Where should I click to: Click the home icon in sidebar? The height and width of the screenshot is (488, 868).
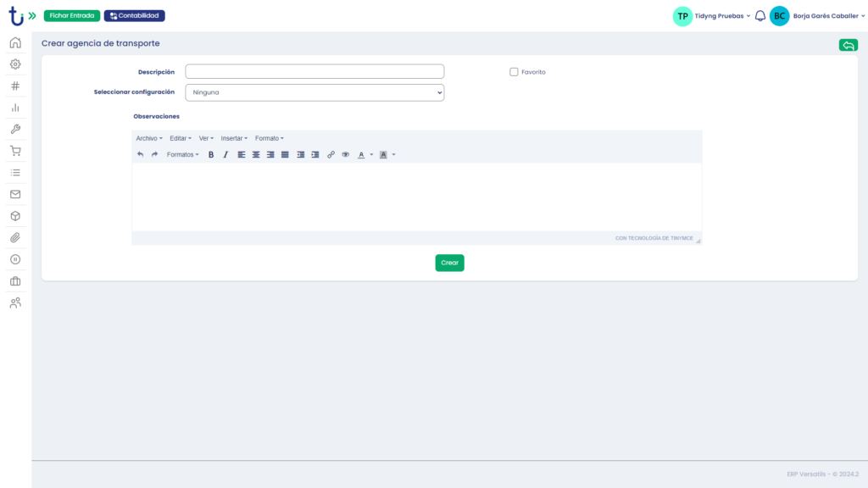click(15, 42)
